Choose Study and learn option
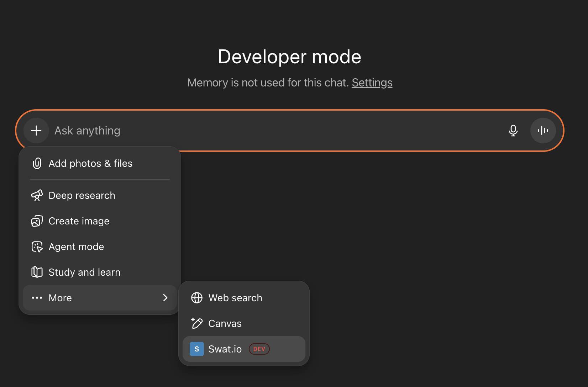Screen dimensions: 588x387 [100, 272]
